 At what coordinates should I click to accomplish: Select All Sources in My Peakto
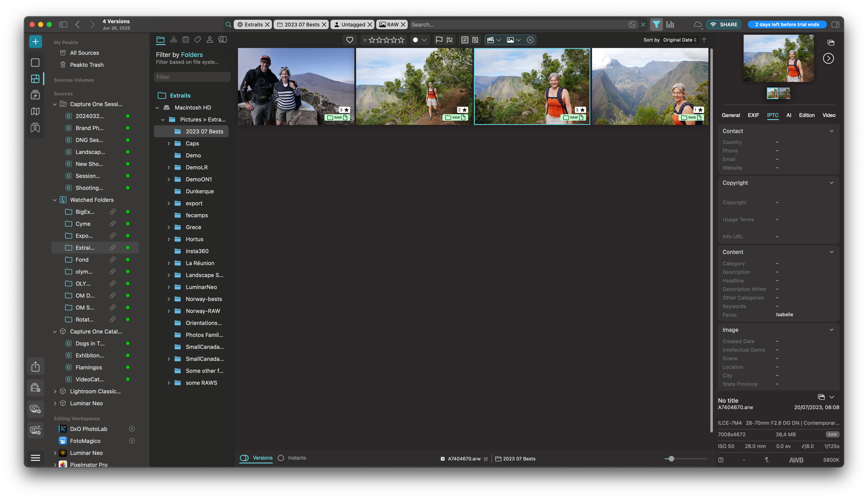point(84,53)
